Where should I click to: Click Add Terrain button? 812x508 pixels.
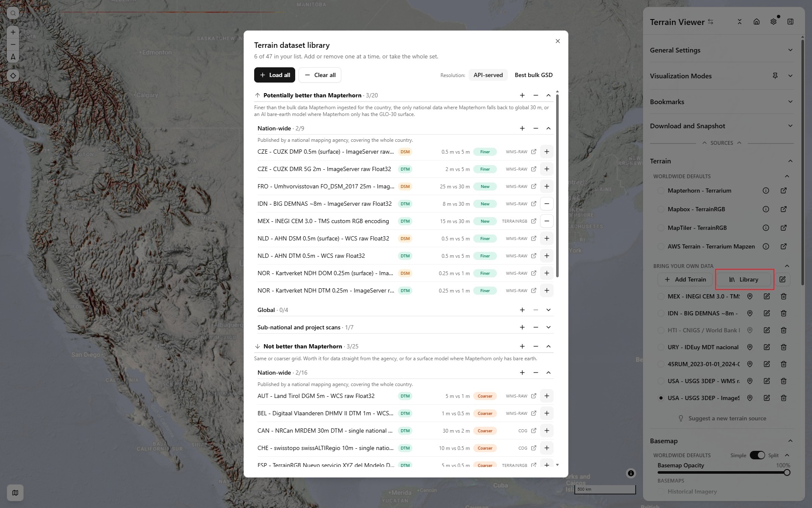(685, 279)
